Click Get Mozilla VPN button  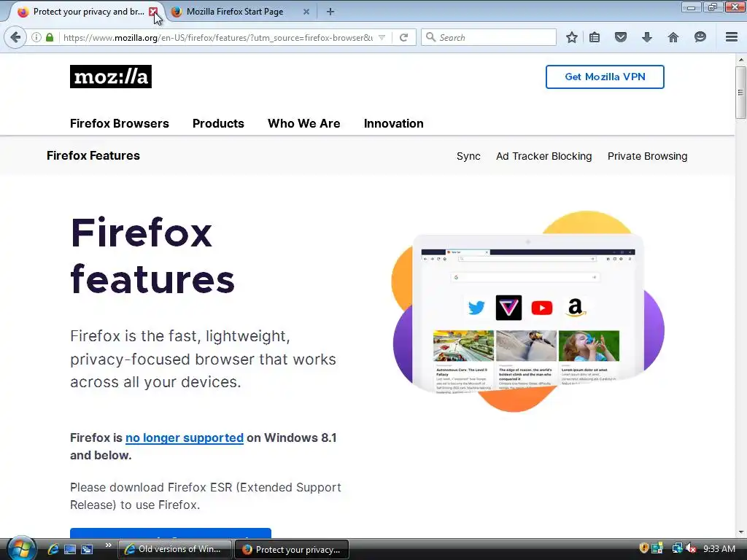[605, 77]
